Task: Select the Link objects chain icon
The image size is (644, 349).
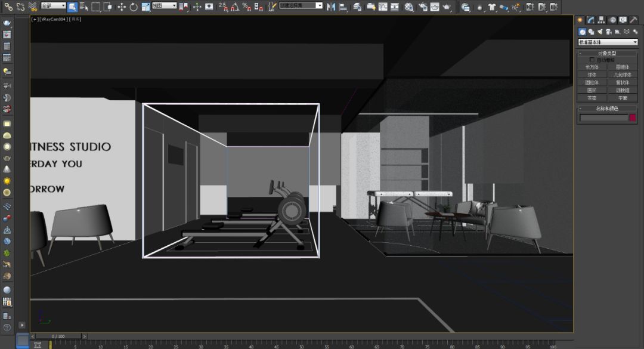Action: tap(8, 7)
